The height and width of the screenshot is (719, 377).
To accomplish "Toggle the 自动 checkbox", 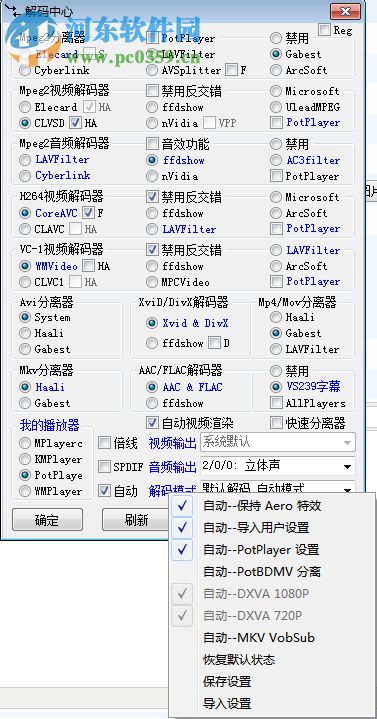I will pyautogui.click(x=105, y=491).
